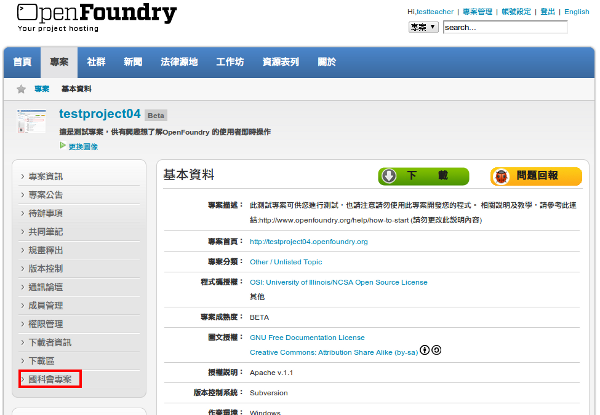Click the 帳號設定 link at top
Image resolution: width=600 pixels, height=415 pixels.
point(516,12)
